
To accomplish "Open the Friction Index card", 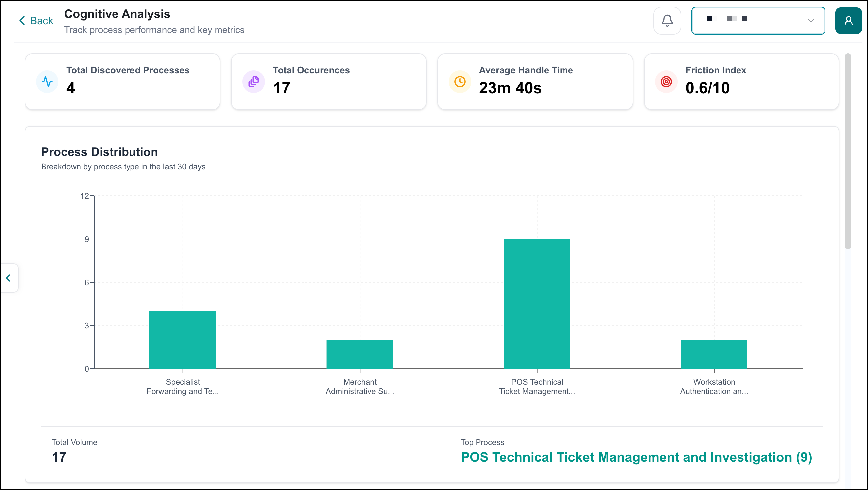I will pyautogui.click(x=741, y=81).
